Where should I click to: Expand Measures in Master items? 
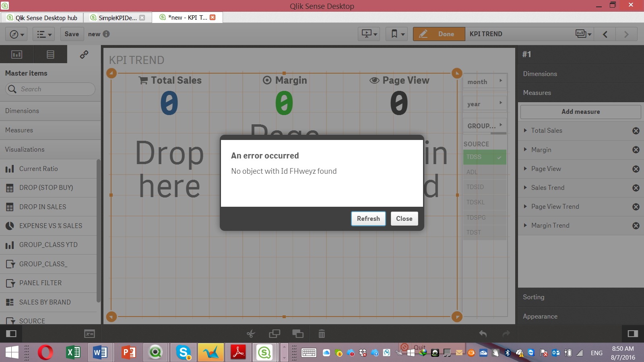[50, 130]
